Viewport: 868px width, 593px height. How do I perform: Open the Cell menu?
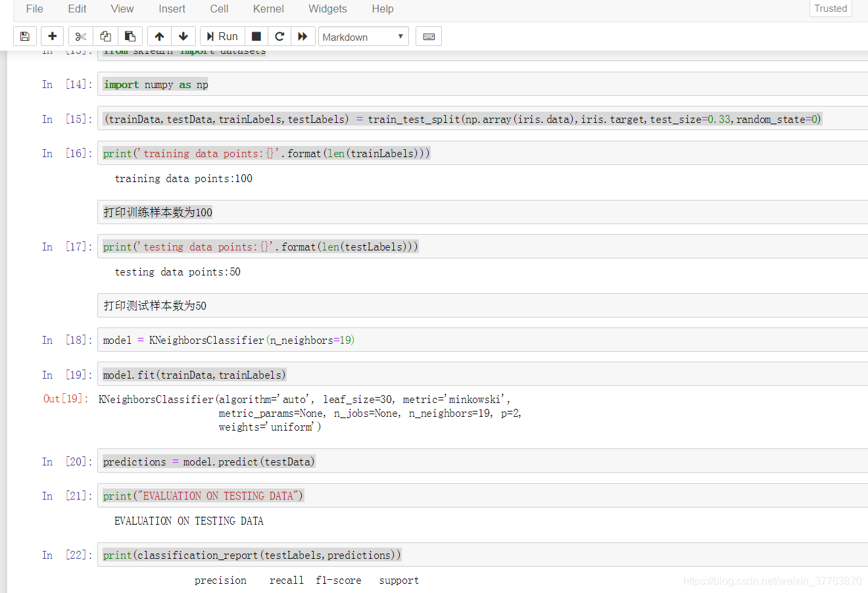[219, 9]
